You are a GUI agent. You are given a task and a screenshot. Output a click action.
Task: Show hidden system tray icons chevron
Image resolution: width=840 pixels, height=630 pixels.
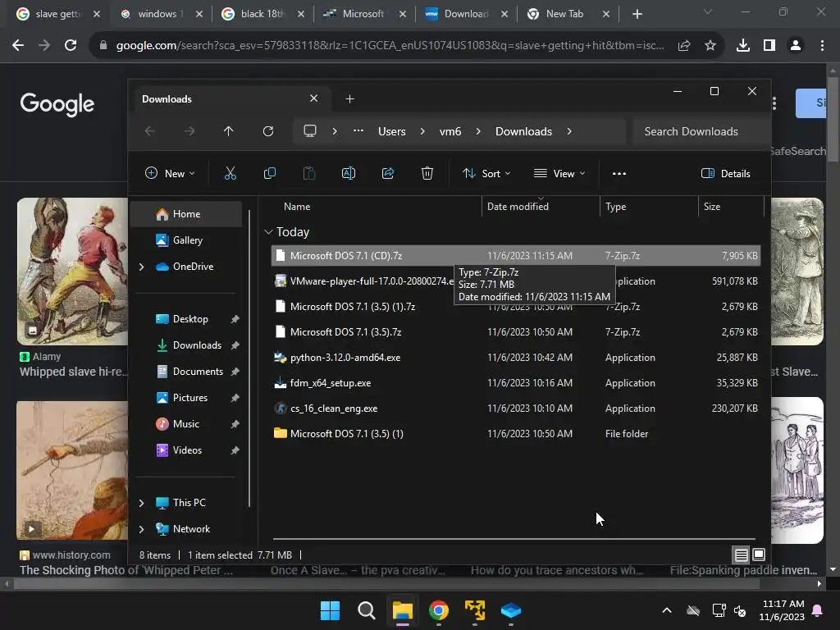pyautogui.click(x=667, y=610)
